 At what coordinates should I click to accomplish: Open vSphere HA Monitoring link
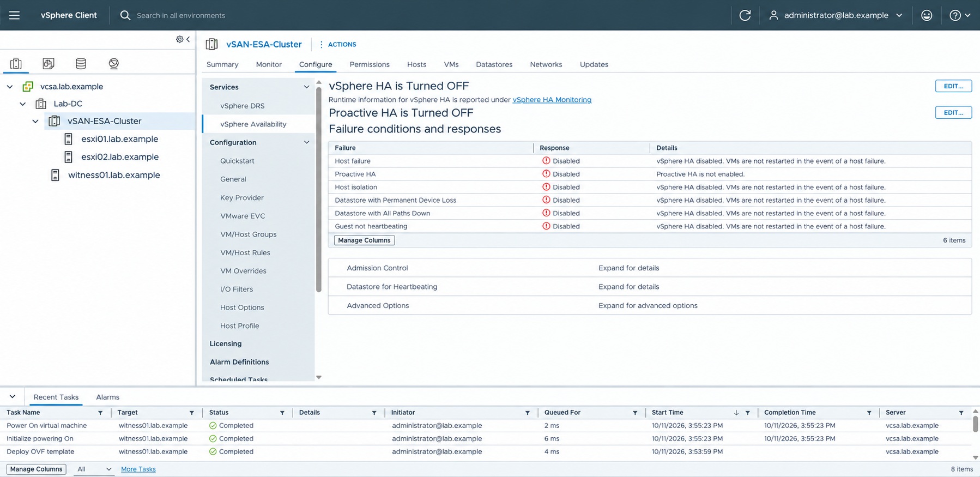coord(552,100)
